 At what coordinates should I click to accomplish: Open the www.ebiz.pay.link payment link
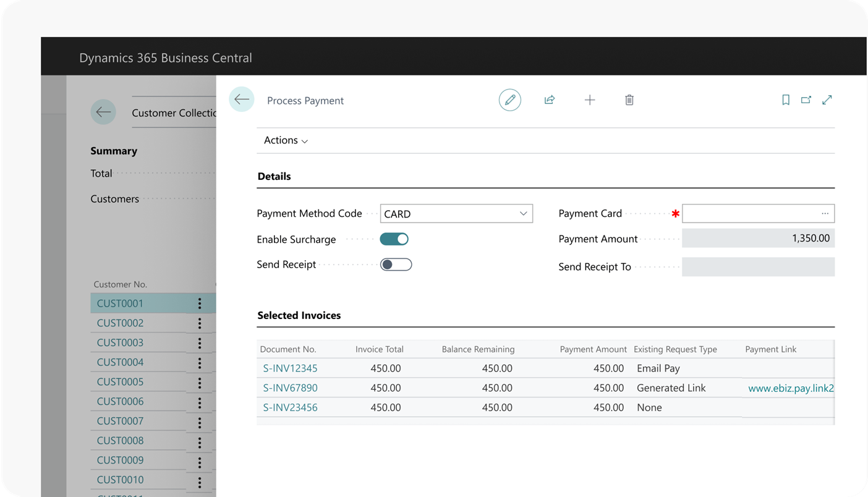coord(791,388)
